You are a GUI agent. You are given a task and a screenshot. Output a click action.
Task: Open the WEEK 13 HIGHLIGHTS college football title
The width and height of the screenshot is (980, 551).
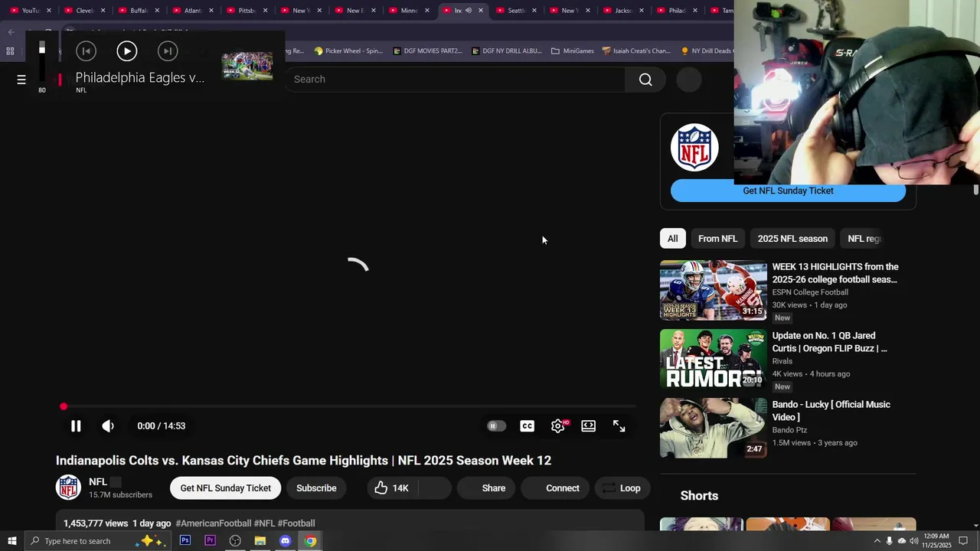pos(835,273)
